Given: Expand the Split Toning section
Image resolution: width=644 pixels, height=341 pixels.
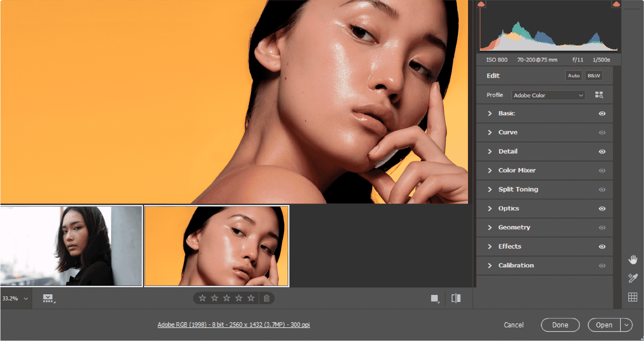Looking at the screenshot, I should coord(518,190).
